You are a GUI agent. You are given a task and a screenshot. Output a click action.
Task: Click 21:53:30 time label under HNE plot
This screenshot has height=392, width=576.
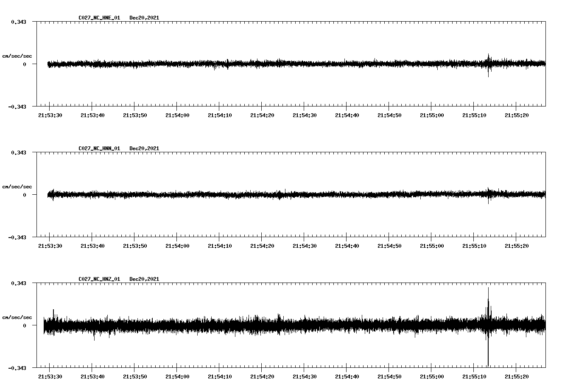coord(50,115)
